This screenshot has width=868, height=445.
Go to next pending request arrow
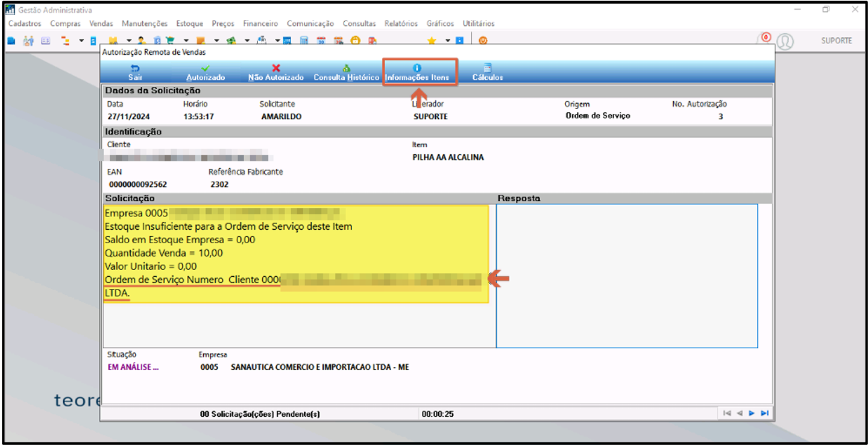pyautogui.click(x=751, y=413)
